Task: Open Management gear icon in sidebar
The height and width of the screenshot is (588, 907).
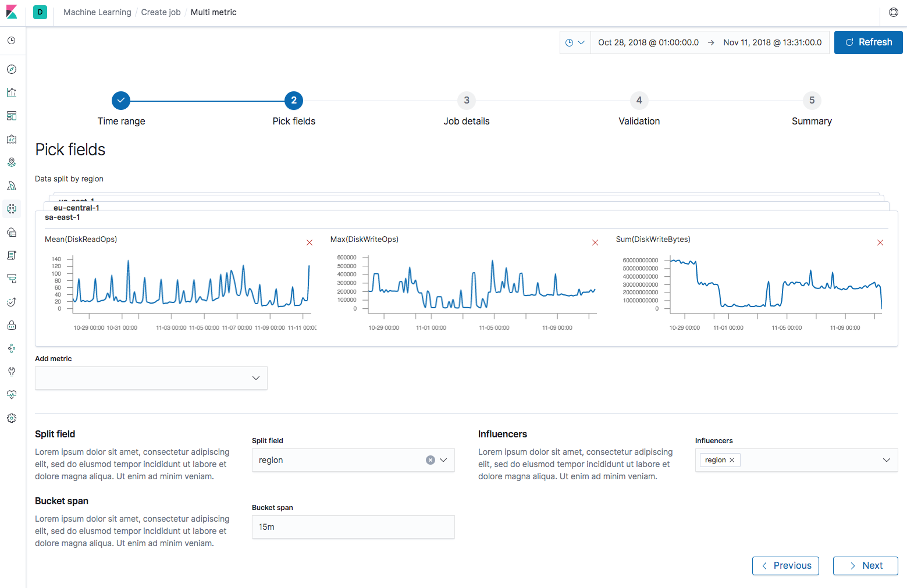Action: 12,418
